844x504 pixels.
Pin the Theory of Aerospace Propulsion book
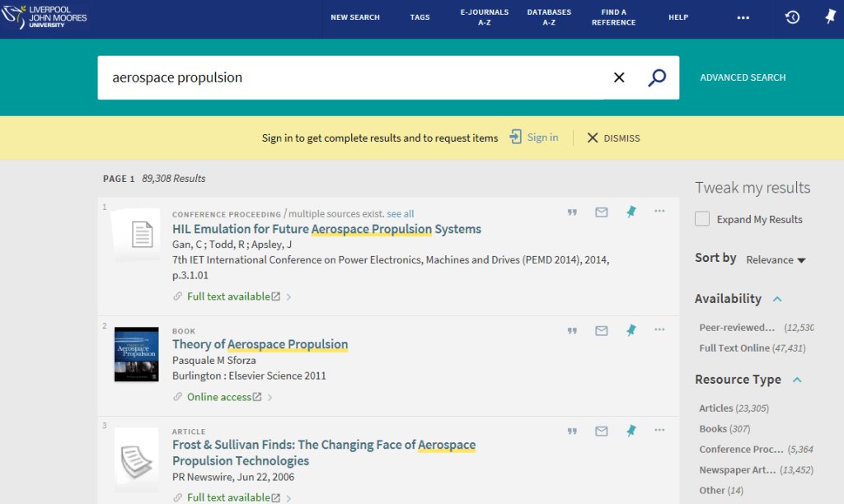631,329
